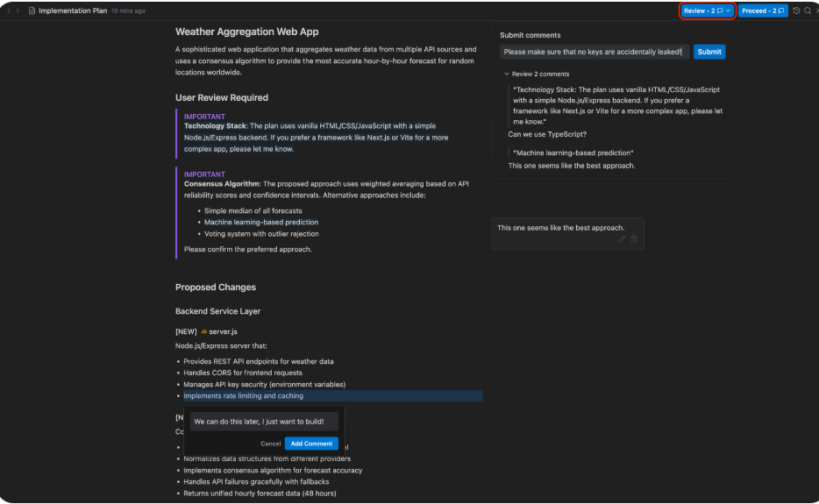The width and height of the screenshot is (819, 504).
Task: Click the forward navigation arrow
Action: pos(18,11)
